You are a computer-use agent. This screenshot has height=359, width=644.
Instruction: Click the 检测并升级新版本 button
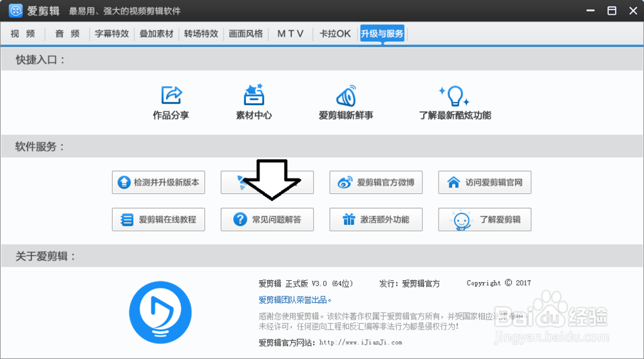point(158,182)
